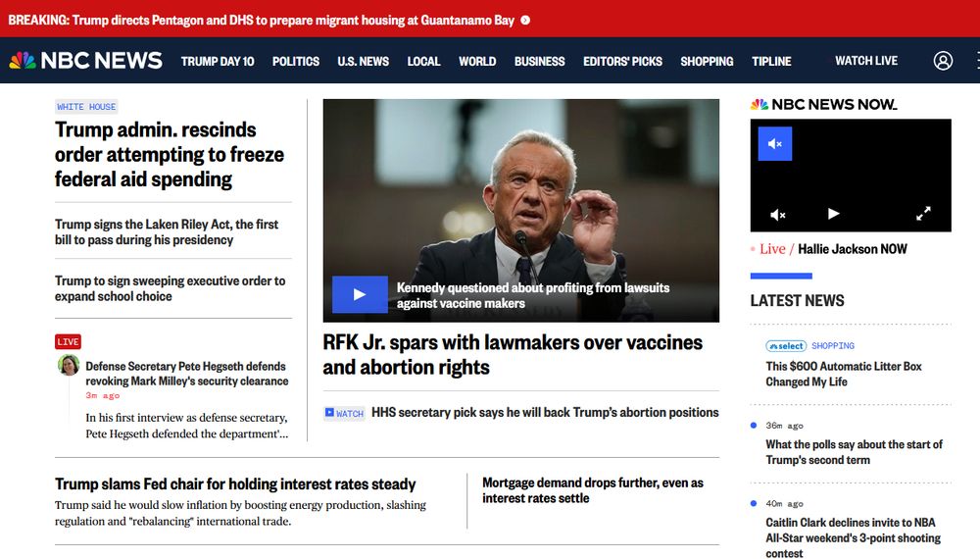The width and height of the screenshot is (980, 559).
Task: Open the NBC News Now logo
Action: click(x=823, y=104)
